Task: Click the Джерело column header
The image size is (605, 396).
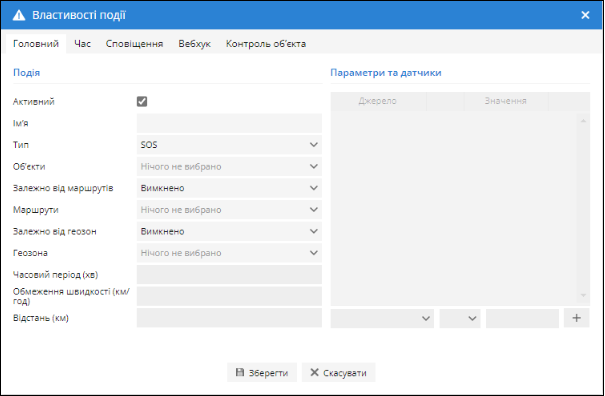Action: pos(378,101)
